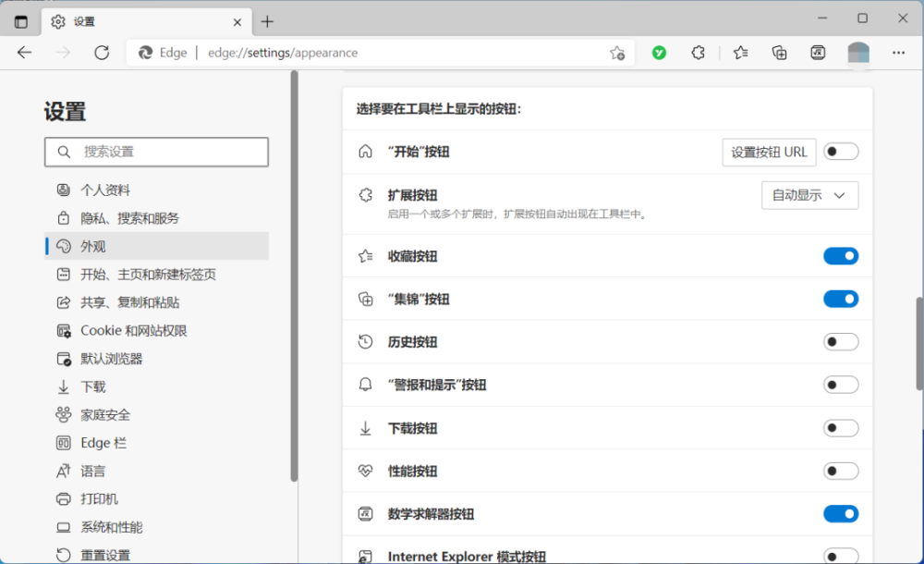Viewport: 924px width, 564px height.
Task: Click the download arrow icon beside 下载按钮
Action: [365, 428]
